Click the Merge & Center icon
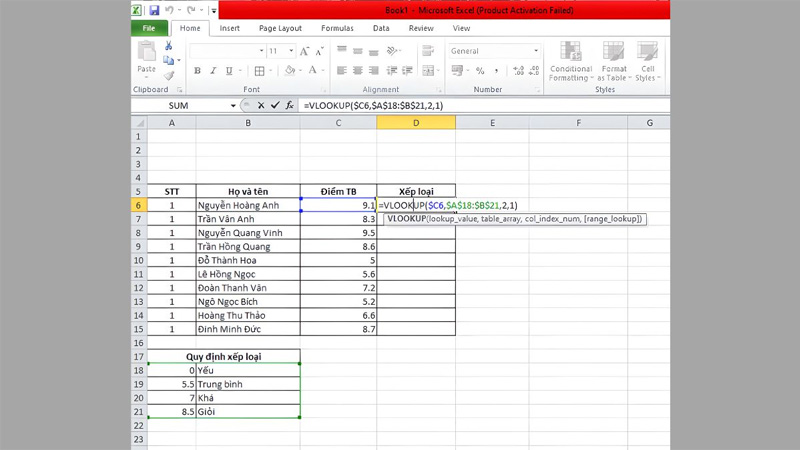The image size is (800, 450). [x=428, y=70]
